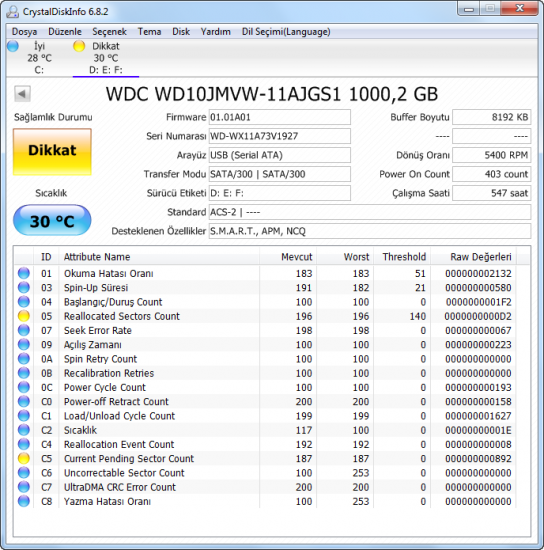Click the Arayüz field USB (Serial ATA)

[x=280, y=155]
